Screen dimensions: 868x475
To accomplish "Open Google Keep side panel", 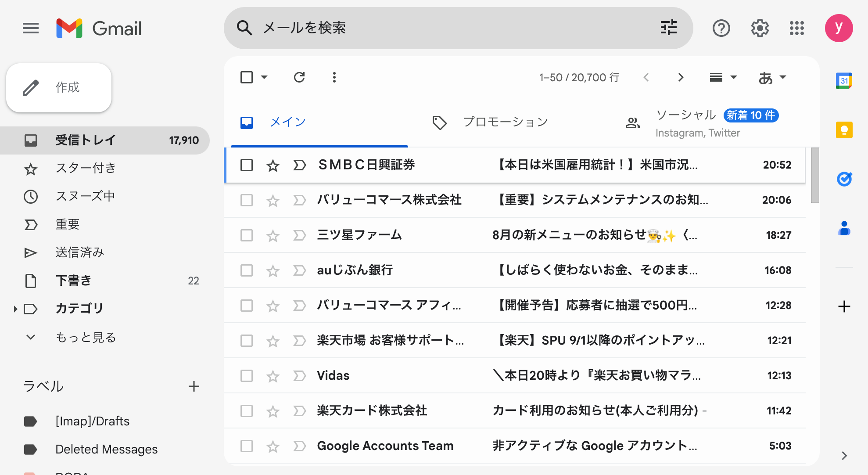I will click(x=844, y=130).
